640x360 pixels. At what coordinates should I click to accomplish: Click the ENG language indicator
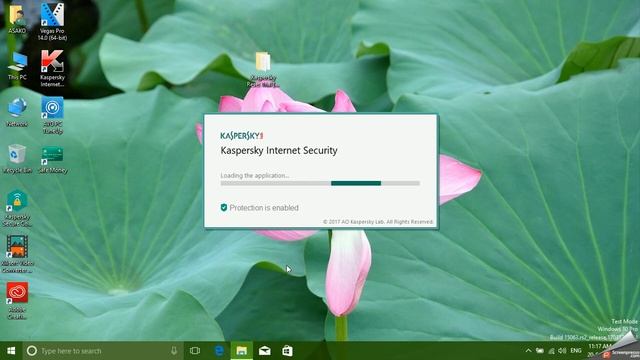[576, 351]
